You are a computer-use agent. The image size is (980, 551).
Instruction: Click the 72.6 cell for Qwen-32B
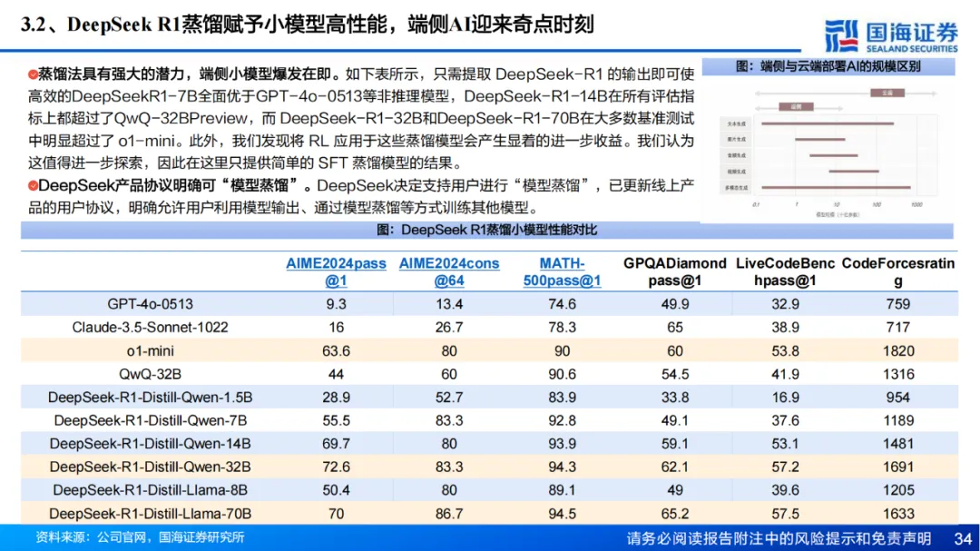coord(336,467)
